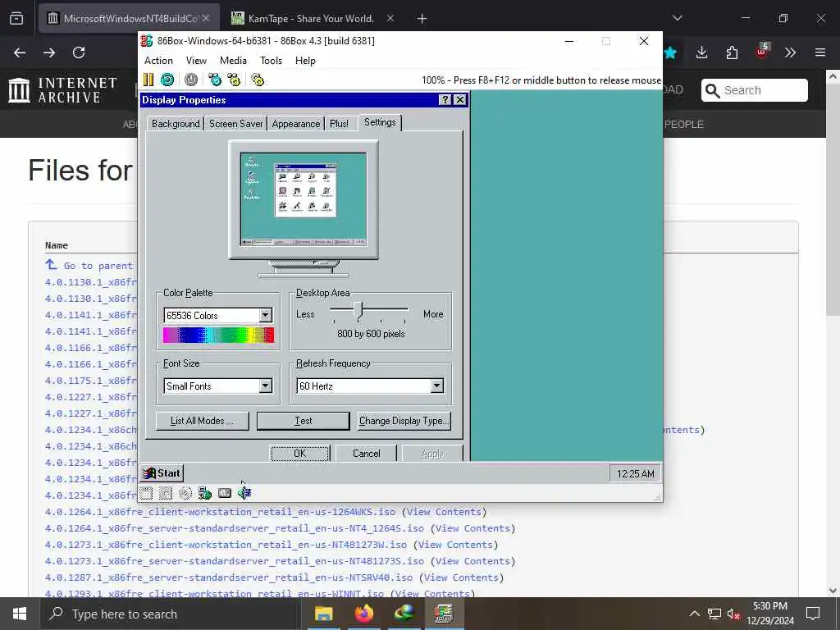Screen dimensions: 840x630
Task: Click the network icon in 86Box status bar
Action: [204, 493]
